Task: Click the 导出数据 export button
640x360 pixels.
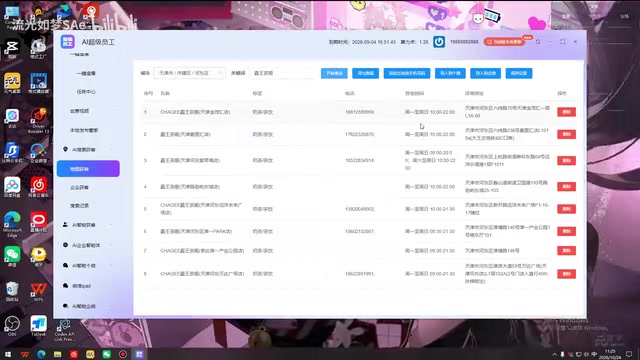Action: point(365,73)
